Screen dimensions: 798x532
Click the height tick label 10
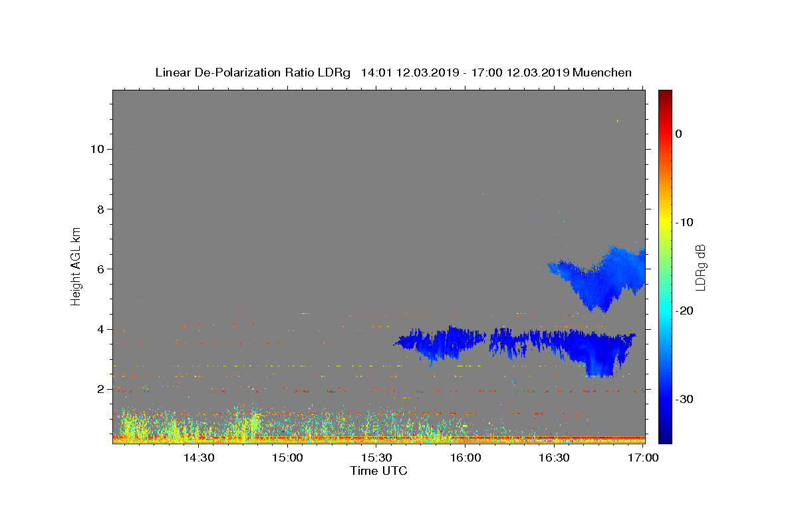pyautogui.click(x=97, y=149)
